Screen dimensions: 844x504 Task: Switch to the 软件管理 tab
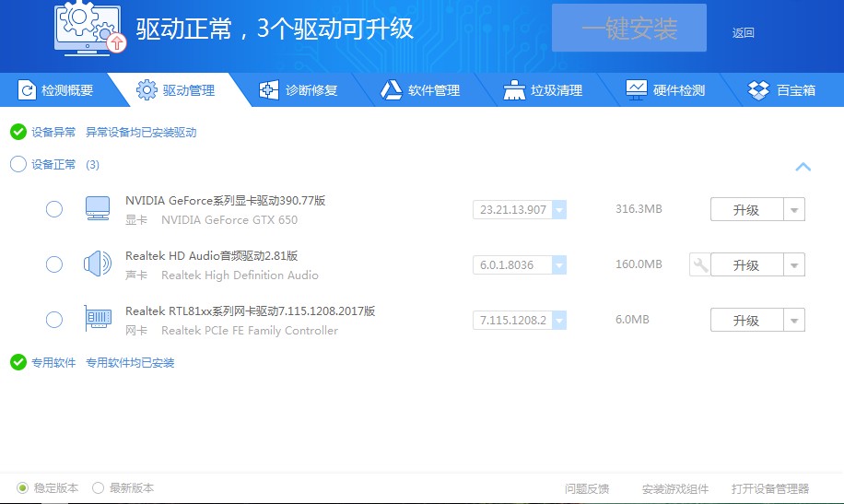pos(421,90)
